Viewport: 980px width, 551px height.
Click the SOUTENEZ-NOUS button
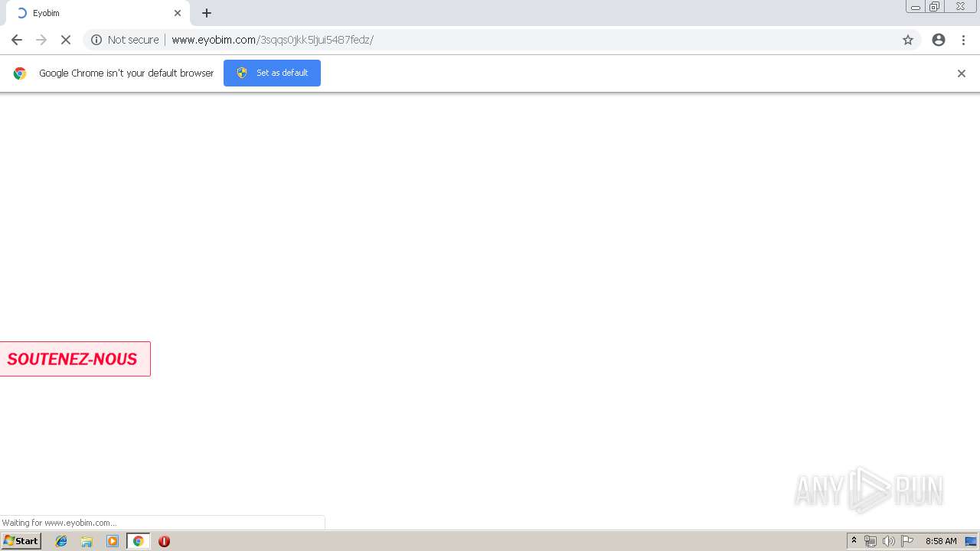point(75,359)
